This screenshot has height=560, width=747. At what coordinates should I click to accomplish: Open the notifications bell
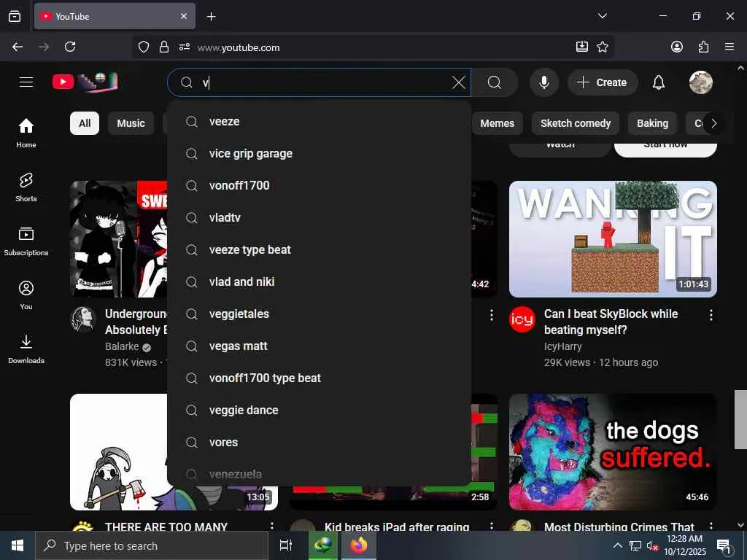point(659,82)
